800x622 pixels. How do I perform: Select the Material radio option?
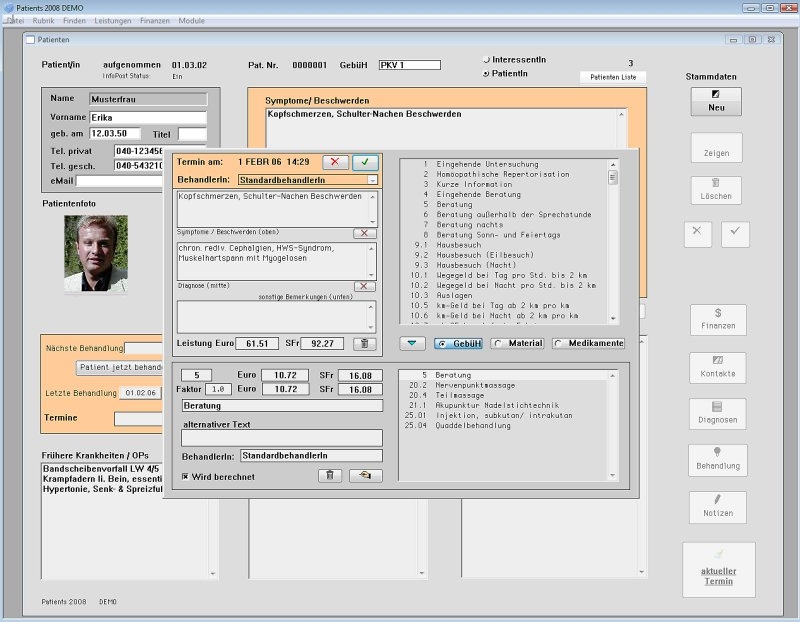(x=497, y=344)
